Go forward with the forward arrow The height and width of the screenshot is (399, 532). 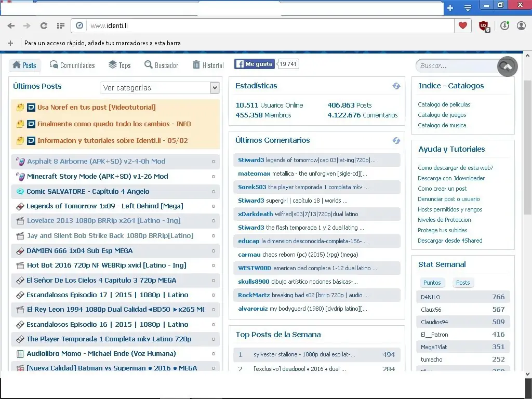(x=27, y=26)
